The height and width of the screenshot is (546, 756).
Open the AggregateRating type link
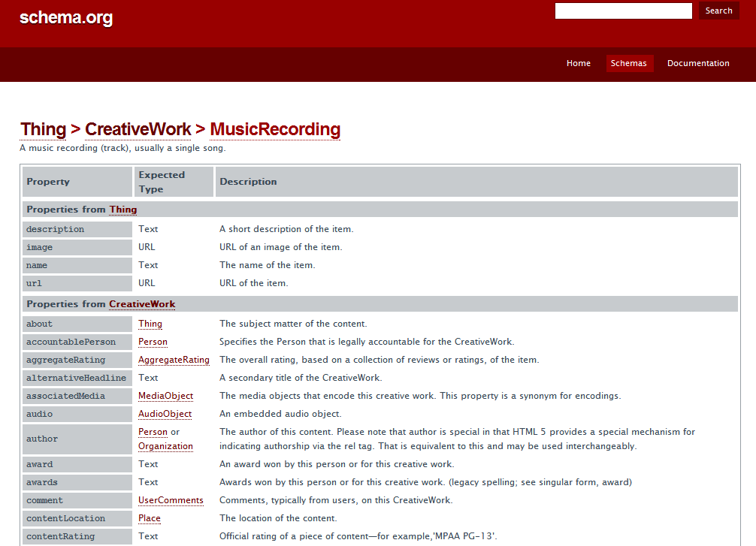(x=174, y=360)
